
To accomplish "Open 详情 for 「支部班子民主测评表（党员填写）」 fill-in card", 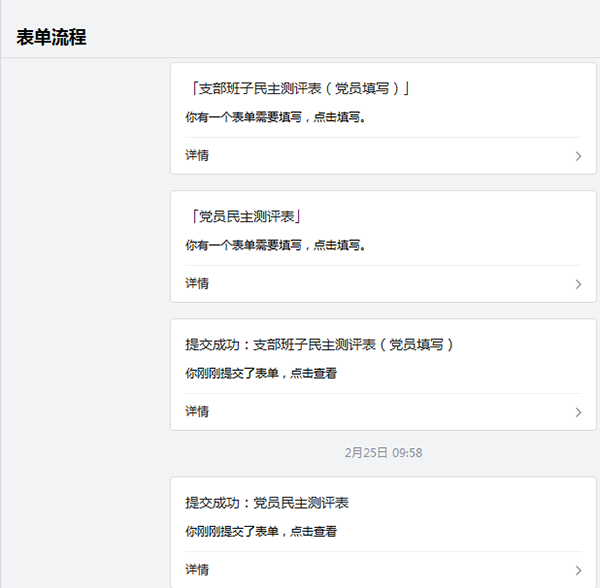I will 197,156.
